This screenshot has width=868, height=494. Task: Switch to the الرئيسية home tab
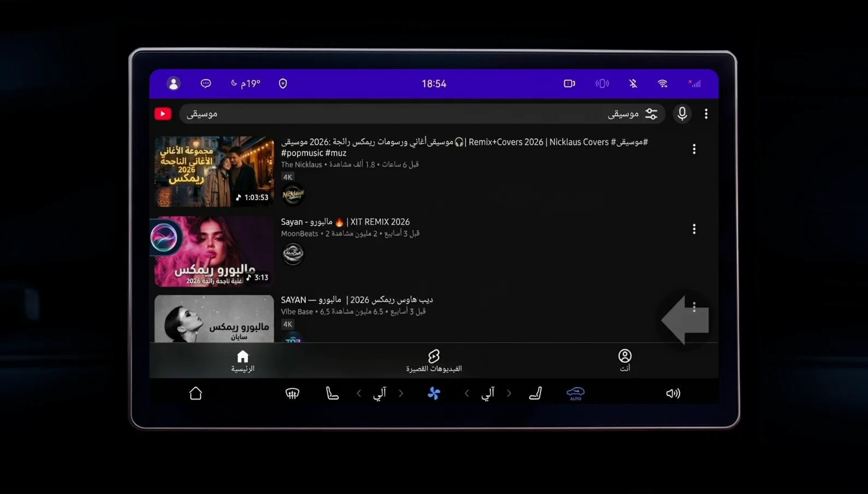(242, 361)
